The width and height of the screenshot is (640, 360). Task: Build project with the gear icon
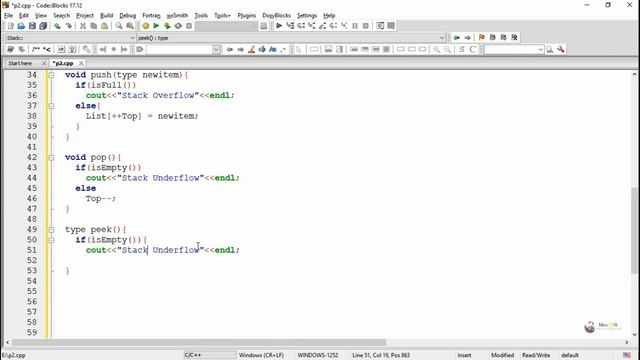point(146,26)
